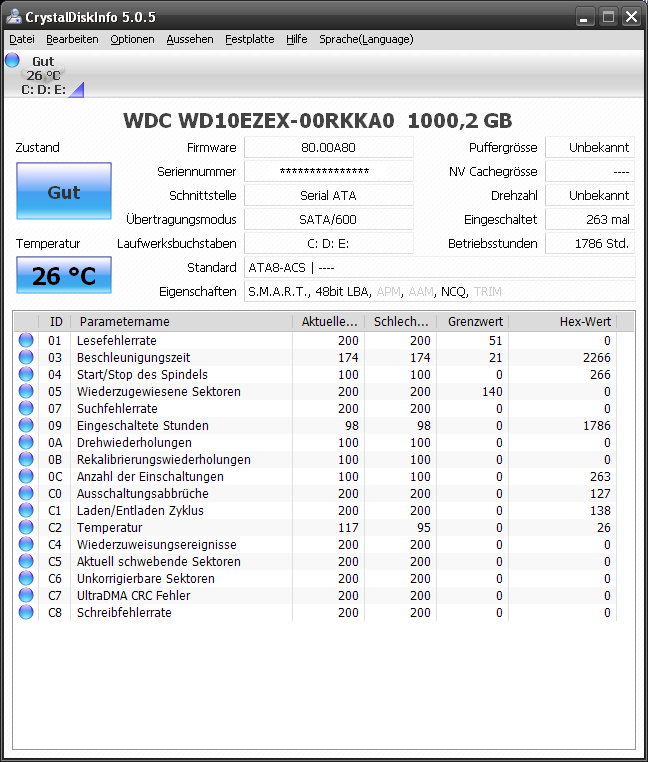Click the status orb for Lesefehlerrate

point(26,340)
